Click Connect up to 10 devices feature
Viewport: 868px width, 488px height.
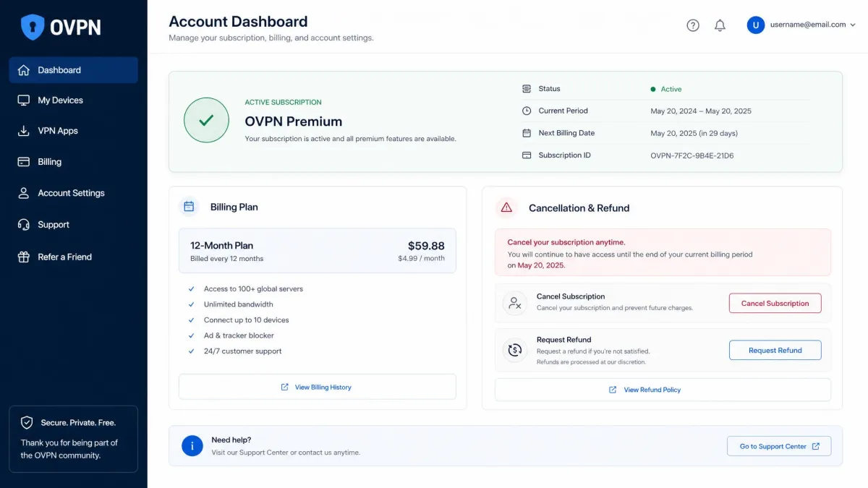click(x=246, y=320)
